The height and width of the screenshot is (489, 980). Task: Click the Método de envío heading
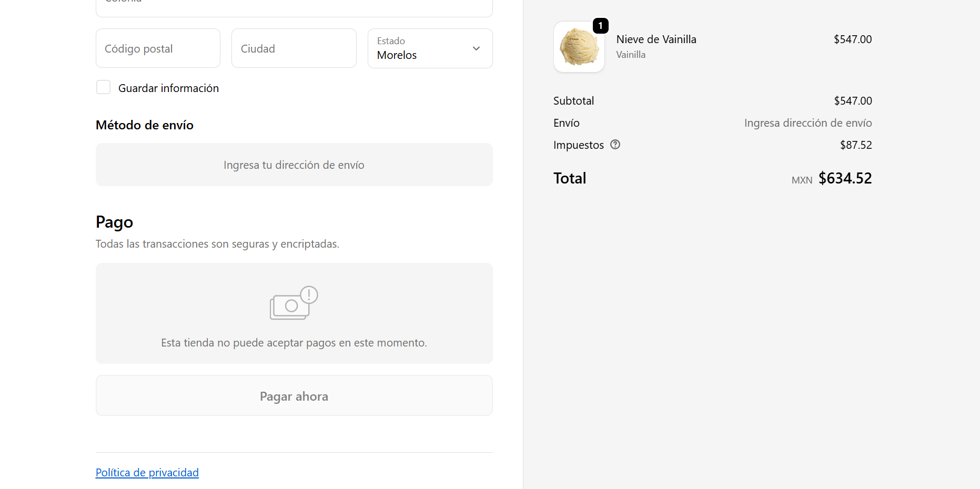click(145, 125)
